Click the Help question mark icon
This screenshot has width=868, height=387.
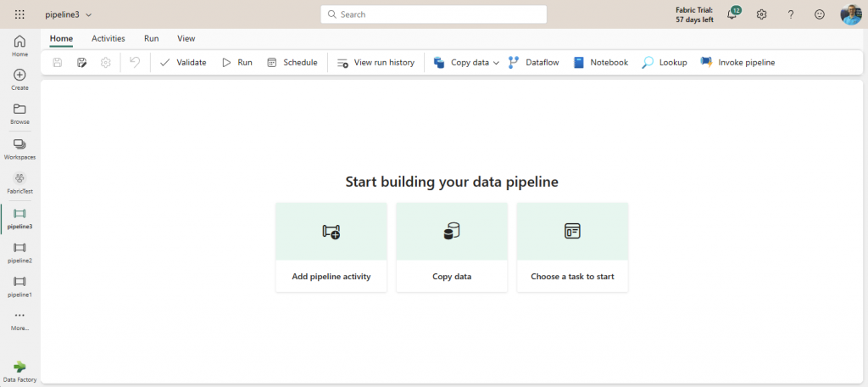pyautogui.click(x=790, y=14)
